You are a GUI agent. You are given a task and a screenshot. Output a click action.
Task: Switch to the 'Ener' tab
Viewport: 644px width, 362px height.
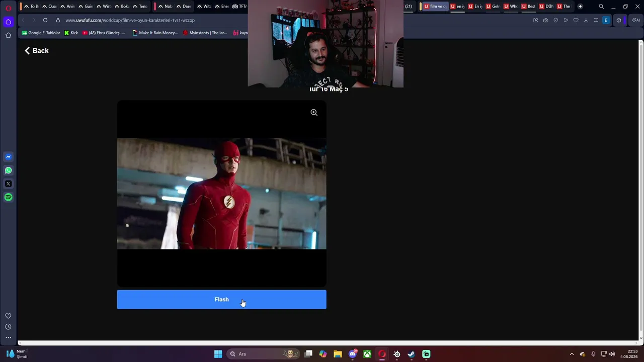(222, 7)
